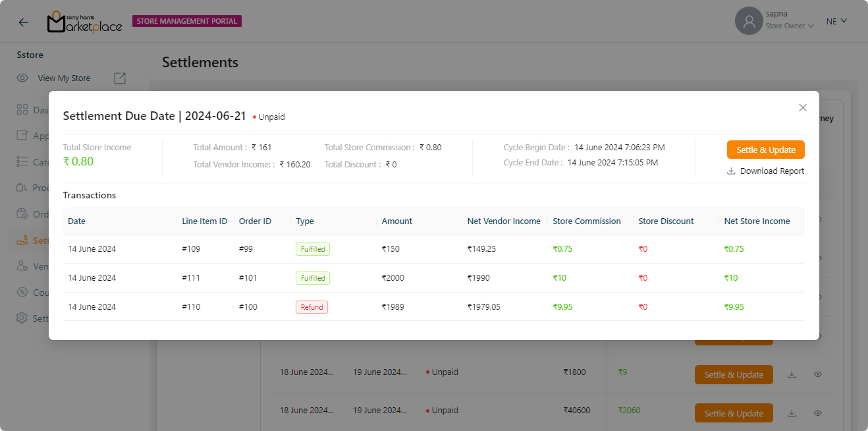Download report for the ₹1800 settlement row
The height and width of the screenshot is (431, 868).
click(x=792, y=374)
